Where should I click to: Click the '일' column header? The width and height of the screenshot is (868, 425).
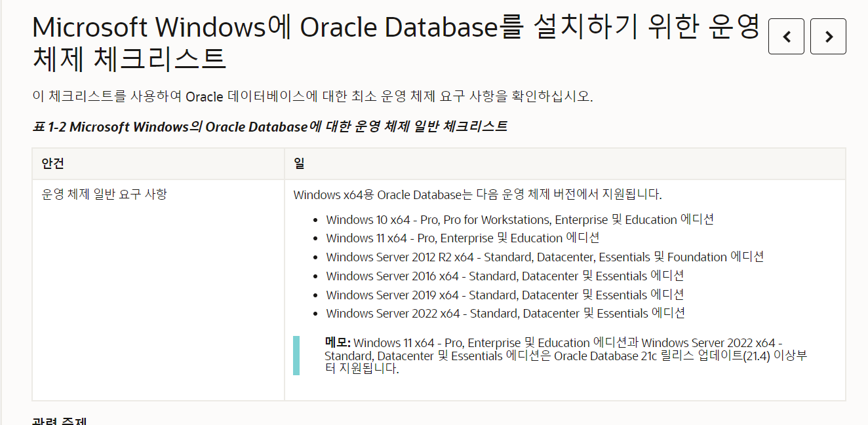[565, 164]
